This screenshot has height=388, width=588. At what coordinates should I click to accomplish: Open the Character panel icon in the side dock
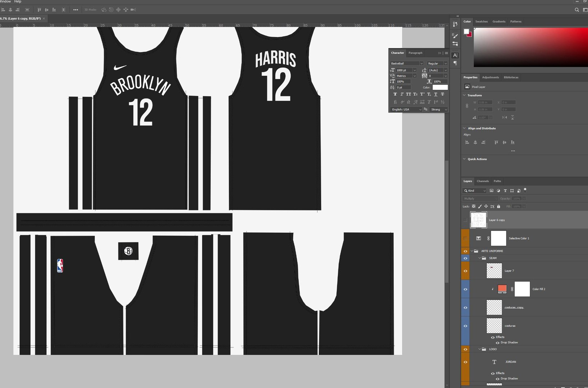455,55
